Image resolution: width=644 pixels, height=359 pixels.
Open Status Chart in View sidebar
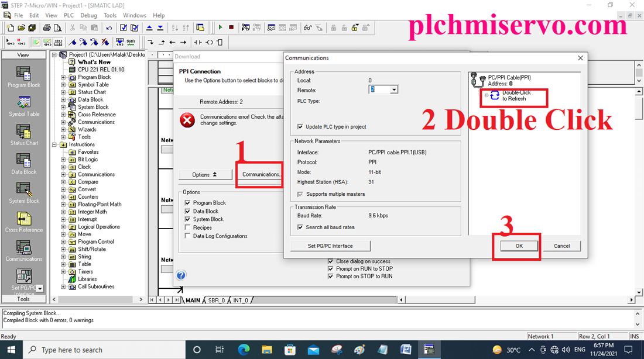24,135
